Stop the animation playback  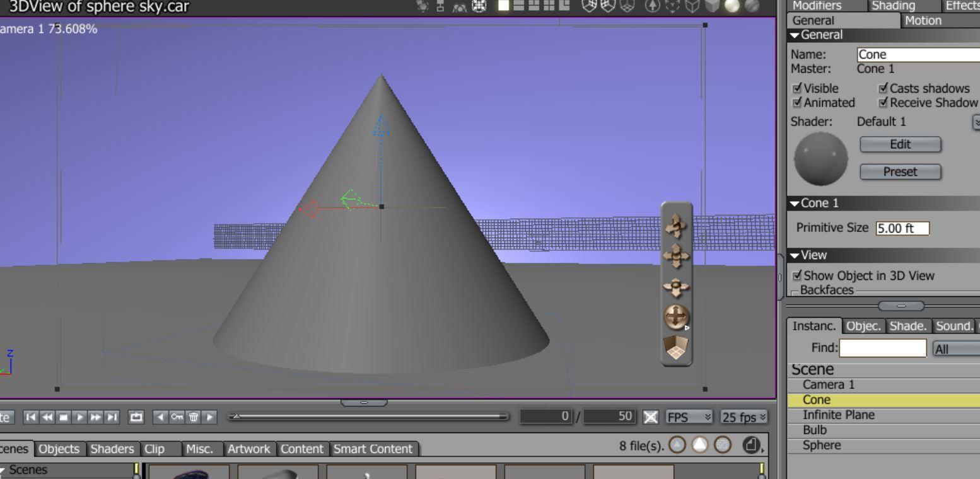pyautogui.click(x=63, y=417)
